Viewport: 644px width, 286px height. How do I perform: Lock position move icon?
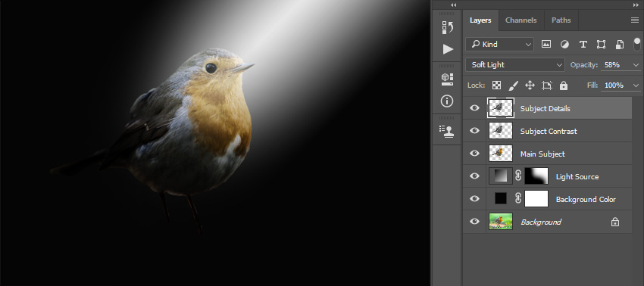(530, 85)
